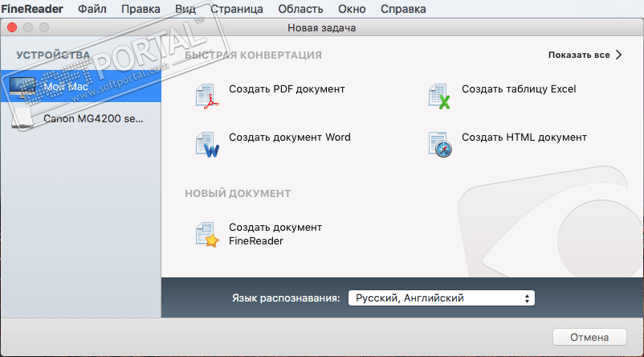Select Canon MG4200 series device
Viewport: 644px width, 357px height.
80,119
